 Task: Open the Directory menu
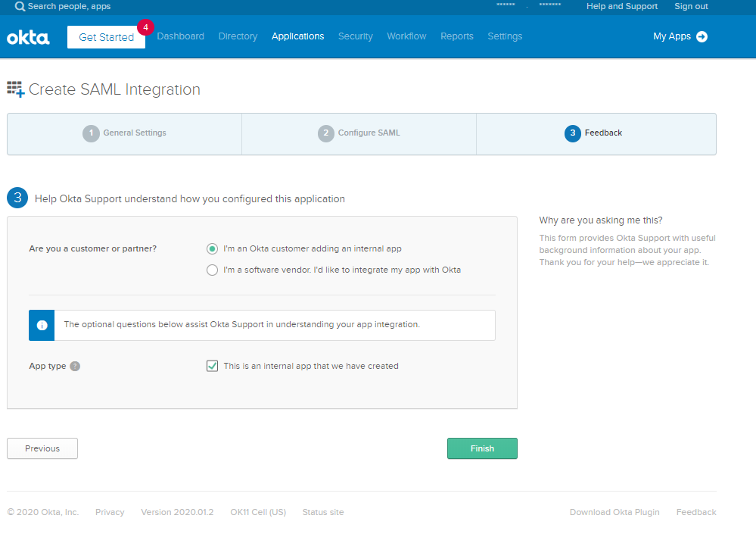point(238,36)
